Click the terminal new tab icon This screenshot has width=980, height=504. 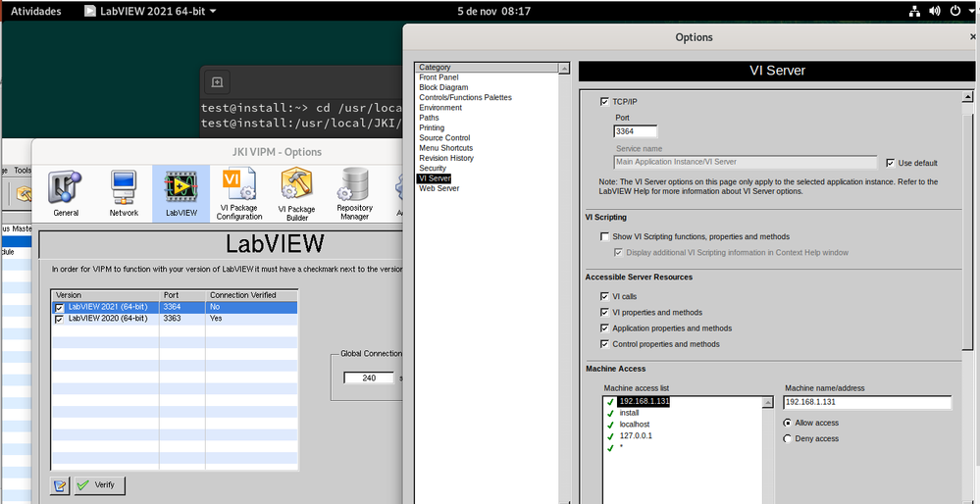[218, 82]
